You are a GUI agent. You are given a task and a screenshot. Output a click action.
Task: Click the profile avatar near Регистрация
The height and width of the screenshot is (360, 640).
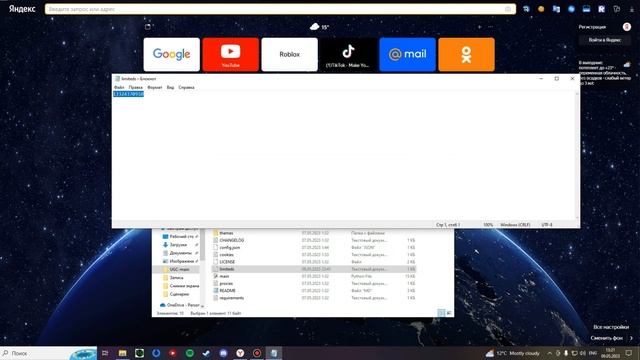(627, 27)
